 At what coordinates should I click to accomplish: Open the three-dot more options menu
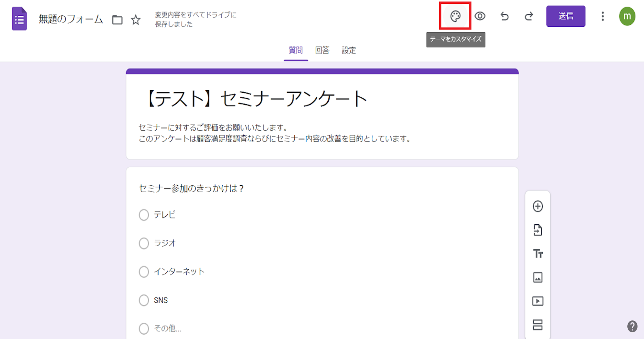[x=602, y=16]
